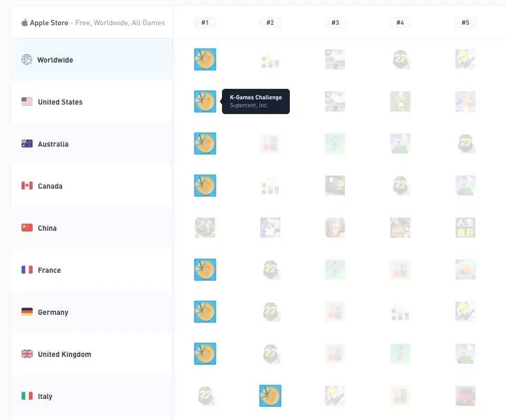506x420 pixels.
Task: Choose China in the country list
Action: [92, 228]
